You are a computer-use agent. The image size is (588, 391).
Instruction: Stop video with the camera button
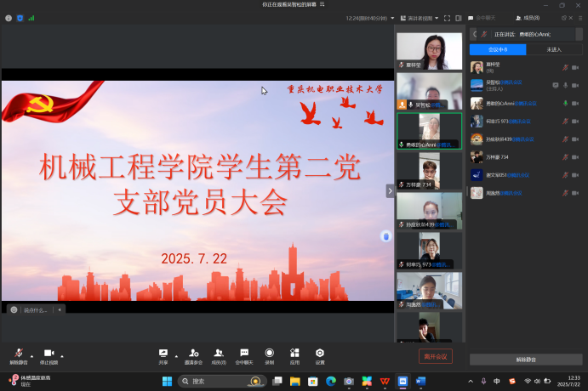coord(49,356)
